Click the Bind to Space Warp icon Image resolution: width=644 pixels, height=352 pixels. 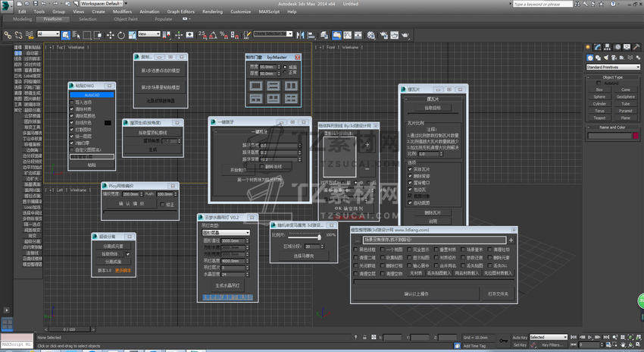[x=29, y=36]
